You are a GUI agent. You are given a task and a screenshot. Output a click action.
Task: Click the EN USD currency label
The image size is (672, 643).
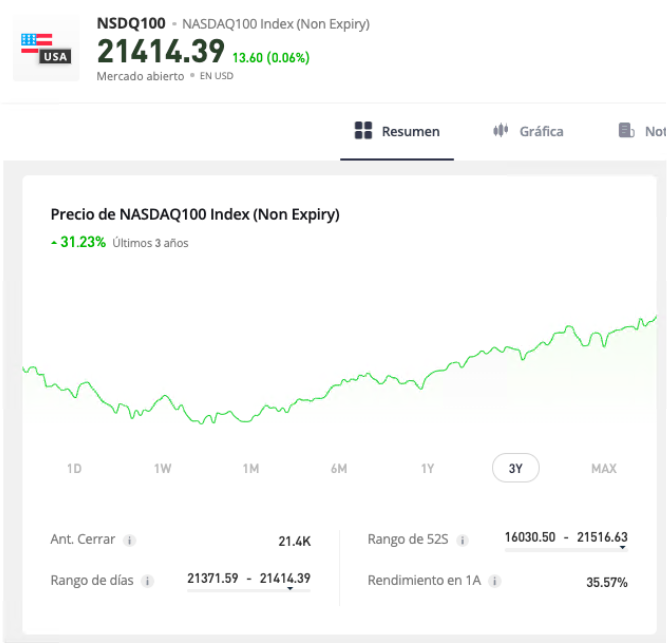coord(216,76)
